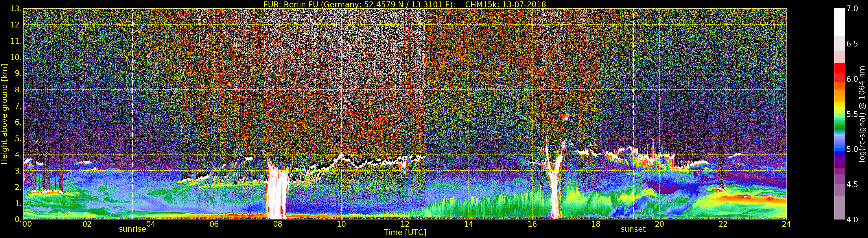Click the '2.' height axis tick label

tap(18, 187)
